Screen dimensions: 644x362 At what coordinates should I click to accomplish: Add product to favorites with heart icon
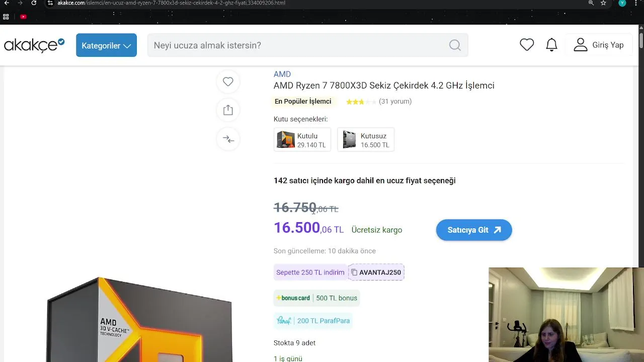pyautogui.click(x=228, y=81)
